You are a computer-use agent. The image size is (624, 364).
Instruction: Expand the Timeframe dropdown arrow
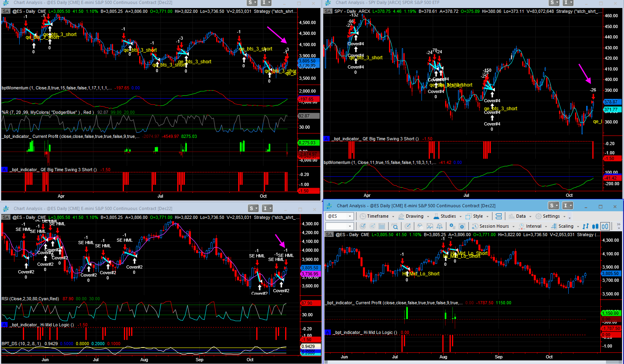coord(393,216)
